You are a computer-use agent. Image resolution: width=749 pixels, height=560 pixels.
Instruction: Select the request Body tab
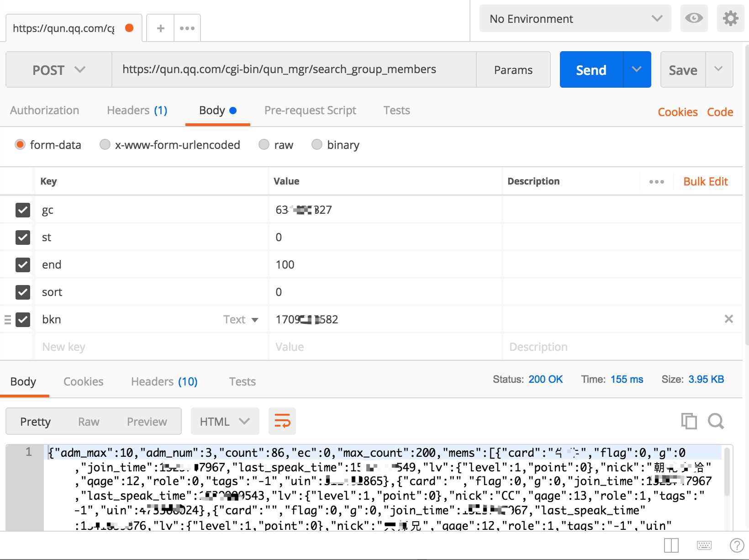click(x=217, y=111)
